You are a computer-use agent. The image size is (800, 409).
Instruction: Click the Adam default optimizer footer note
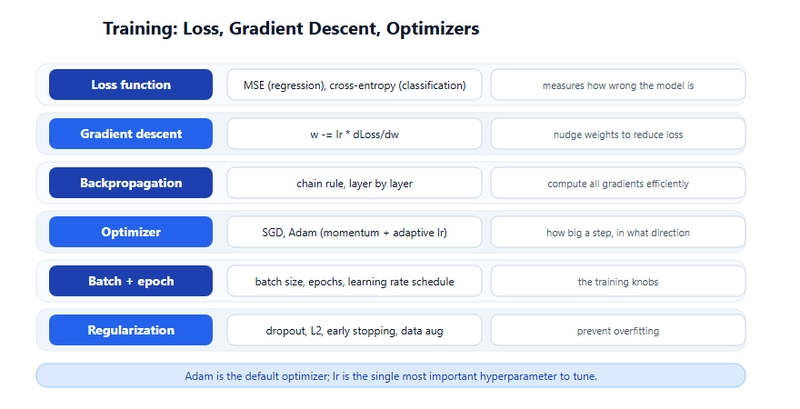click(x=391, y=376)
